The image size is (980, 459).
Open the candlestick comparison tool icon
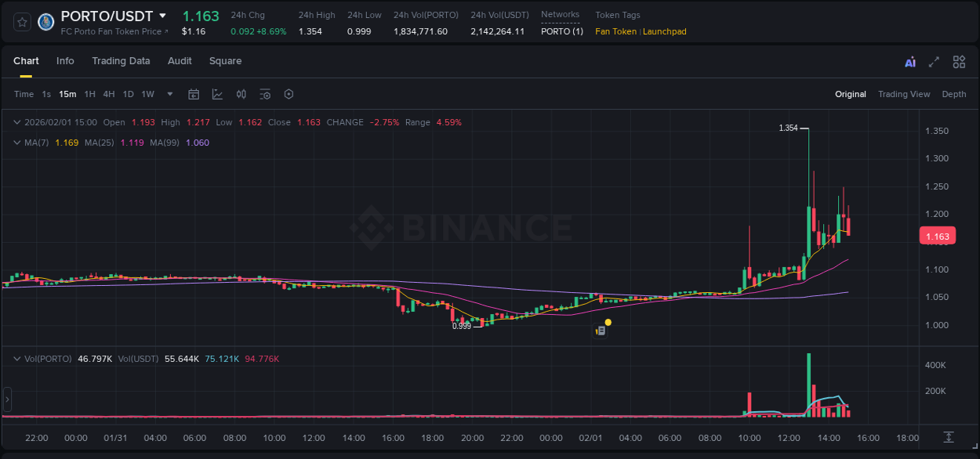coord(241,94)
